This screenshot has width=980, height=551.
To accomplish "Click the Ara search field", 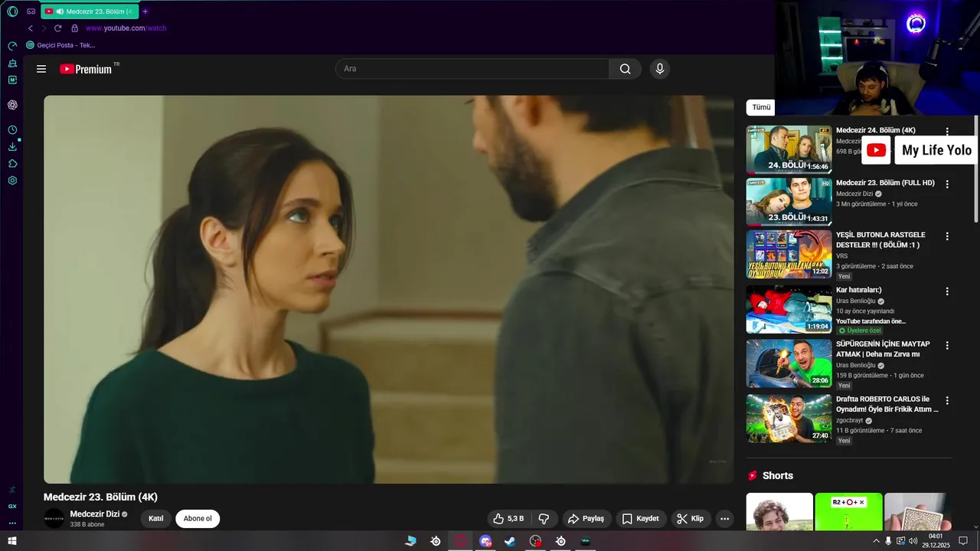I will [x=472, y=69].
